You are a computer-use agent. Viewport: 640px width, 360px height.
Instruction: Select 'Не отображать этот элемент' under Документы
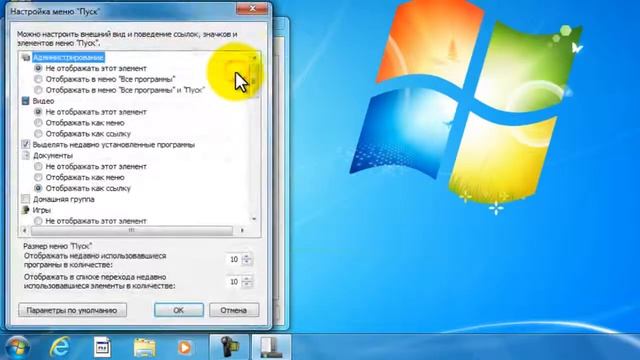coord(38,167)
